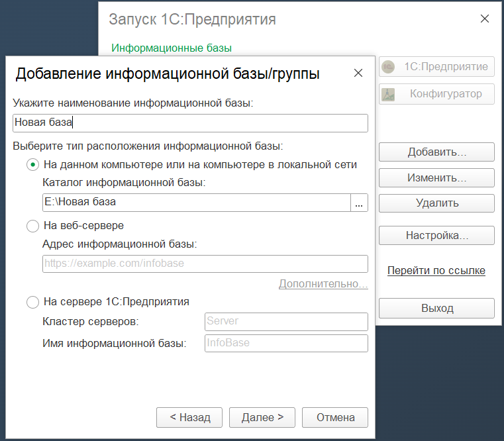
Task: Select local computer or network radio option
Action: [32, 165]
